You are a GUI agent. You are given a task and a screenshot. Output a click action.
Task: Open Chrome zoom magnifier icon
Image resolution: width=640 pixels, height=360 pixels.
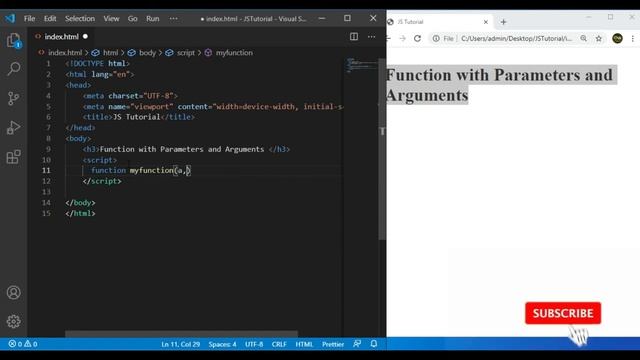584,38
